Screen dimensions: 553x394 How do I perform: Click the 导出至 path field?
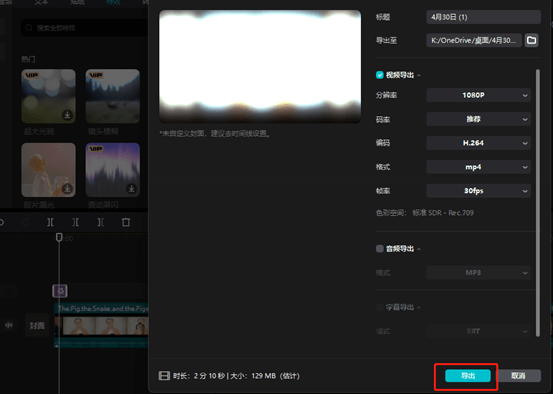(474, 40)
